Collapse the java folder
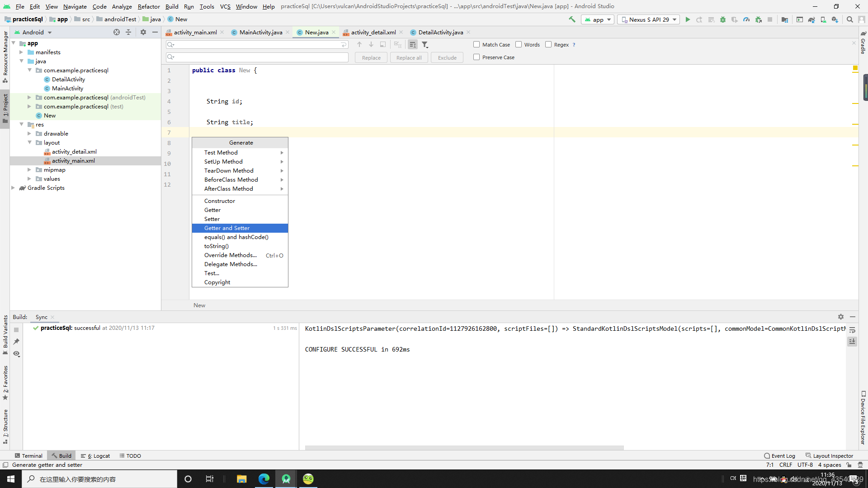The height and width of the screenshot is (488, 868). click(x=21, y=61)
